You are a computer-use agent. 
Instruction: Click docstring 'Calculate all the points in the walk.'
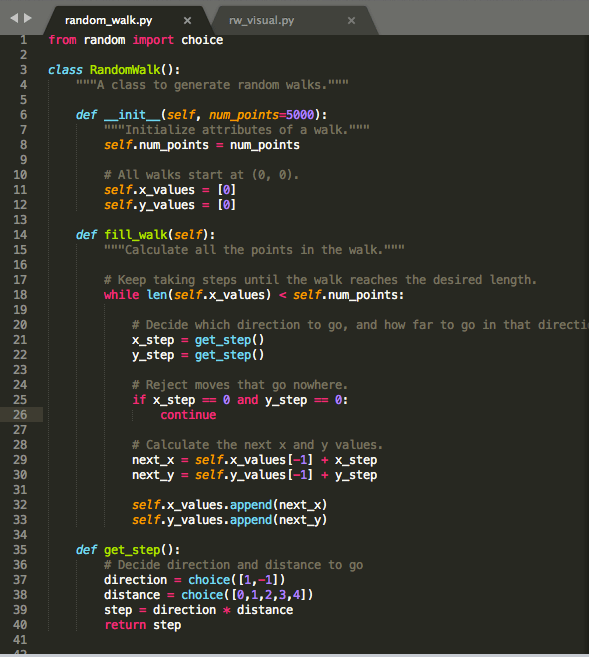coord(254,250)
